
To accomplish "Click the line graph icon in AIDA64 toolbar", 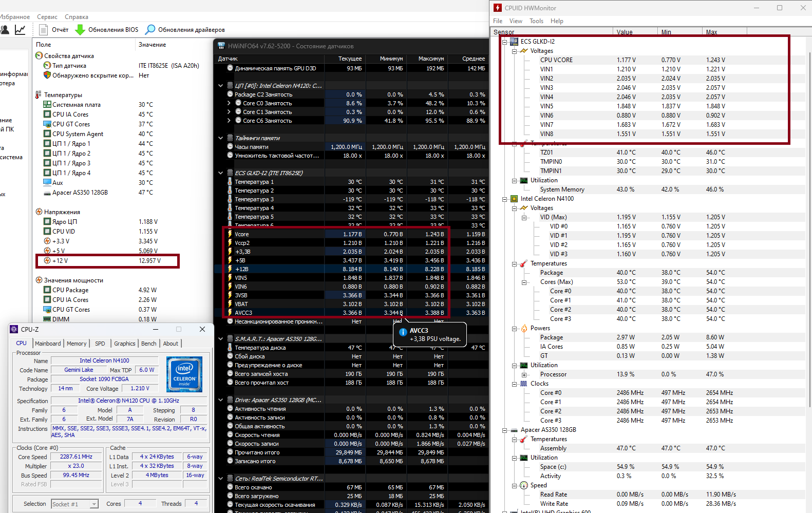I will (20, 30).
